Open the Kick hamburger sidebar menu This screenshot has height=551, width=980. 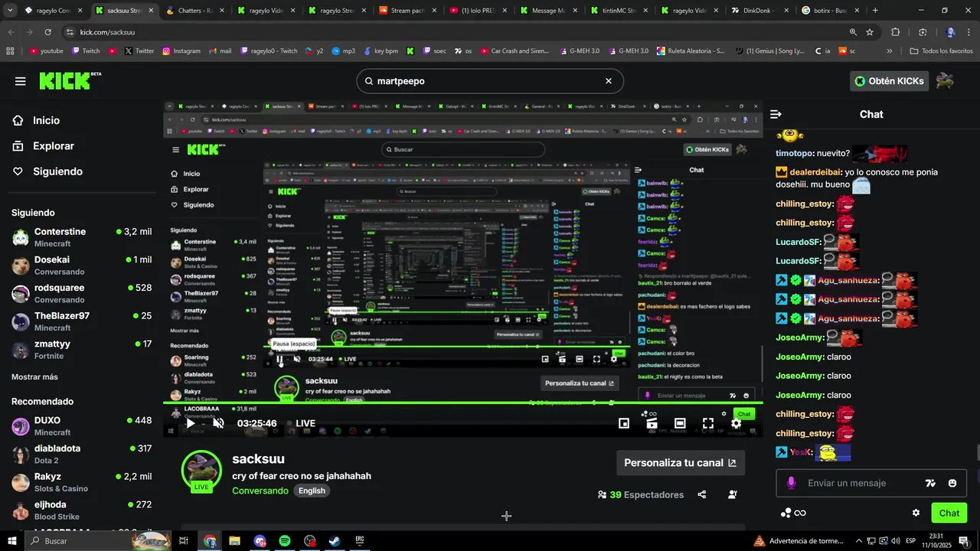point(20,81)
